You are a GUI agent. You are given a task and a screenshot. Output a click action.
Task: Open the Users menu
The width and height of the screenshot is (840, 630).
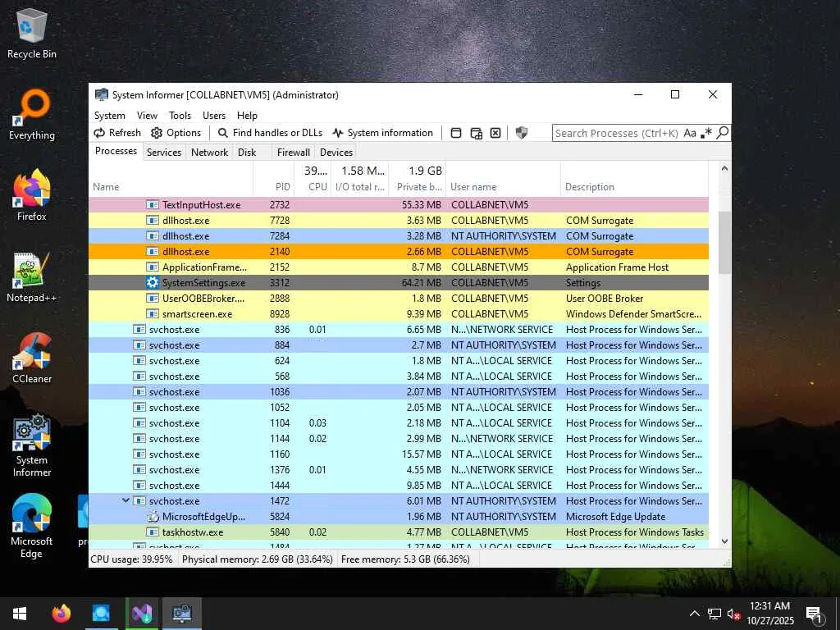214,116
